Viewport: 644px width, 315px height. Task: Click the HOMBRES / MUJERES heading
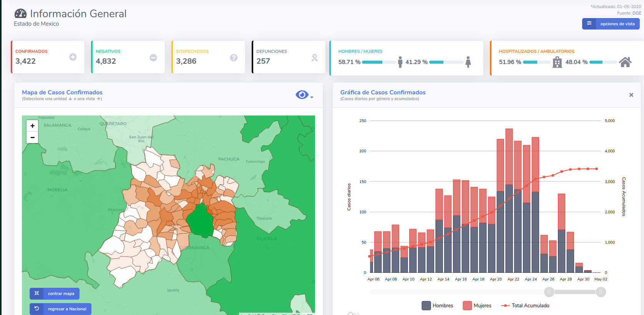[x=360, y=51]
